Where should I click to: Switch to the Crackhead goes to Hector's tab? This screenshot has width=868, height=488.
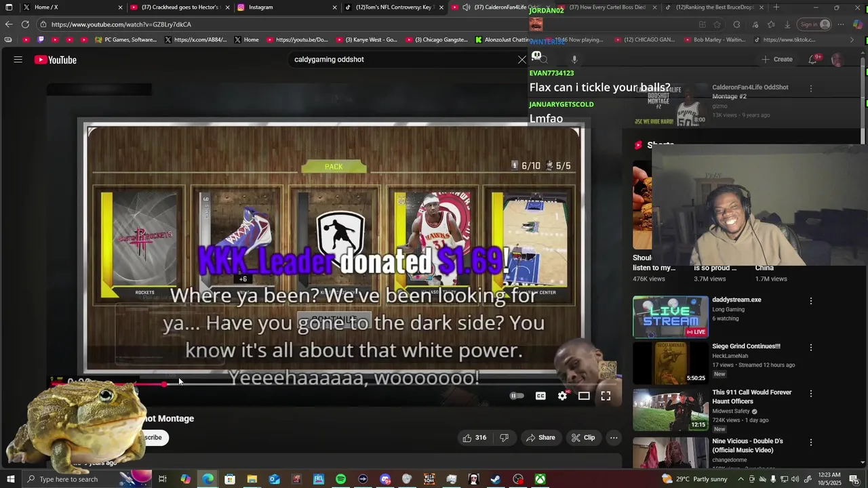pyautogui.click(x=180, y=7)
